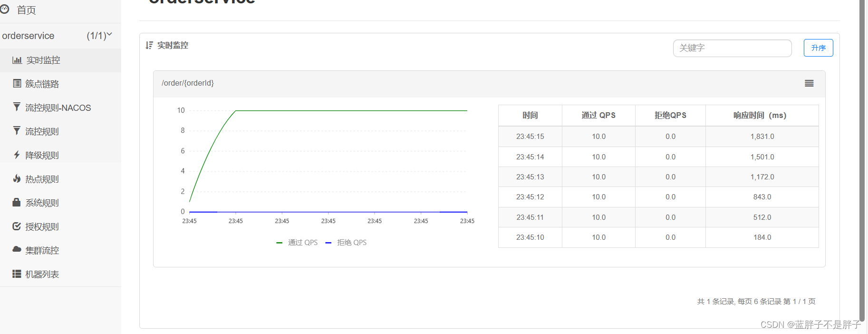Image resolution: width=868 pixels, height=334 pixels.
Task: Toggle the 通过 QPS legend series
Action: pos(297,243)
